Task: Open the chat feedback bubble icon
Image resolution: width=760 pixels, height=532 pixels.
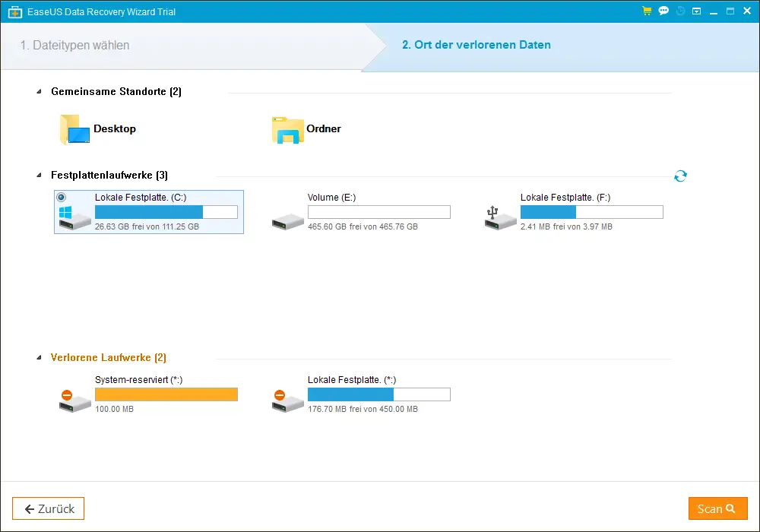Action: pos(663,11)
